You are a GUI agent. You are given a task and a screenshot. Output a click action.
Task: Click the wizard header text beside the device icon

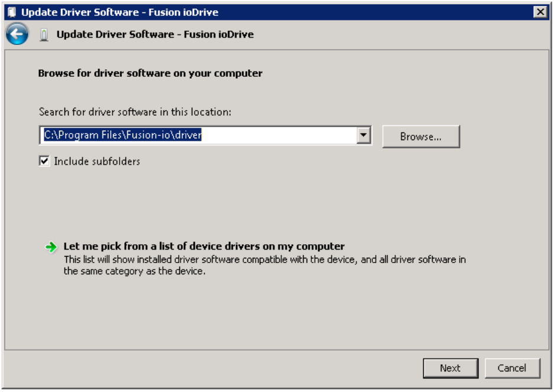tap(155, 34)
